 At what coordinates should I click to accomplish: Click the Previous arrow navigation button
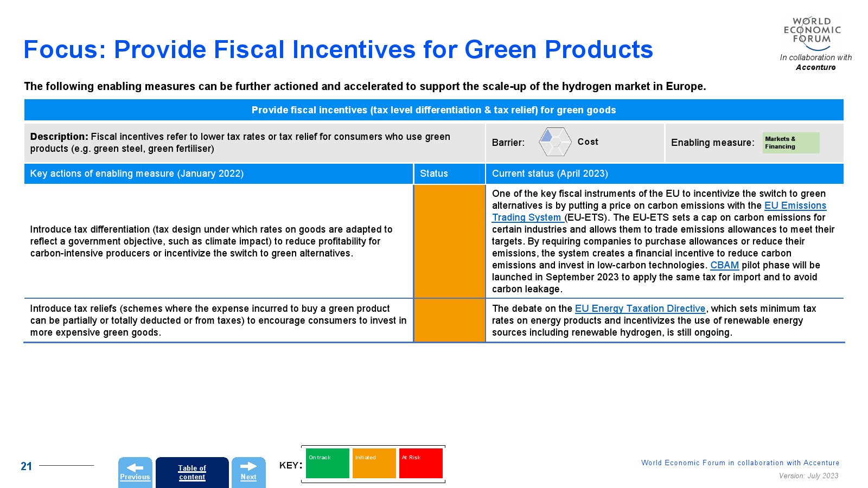(135, 472)
